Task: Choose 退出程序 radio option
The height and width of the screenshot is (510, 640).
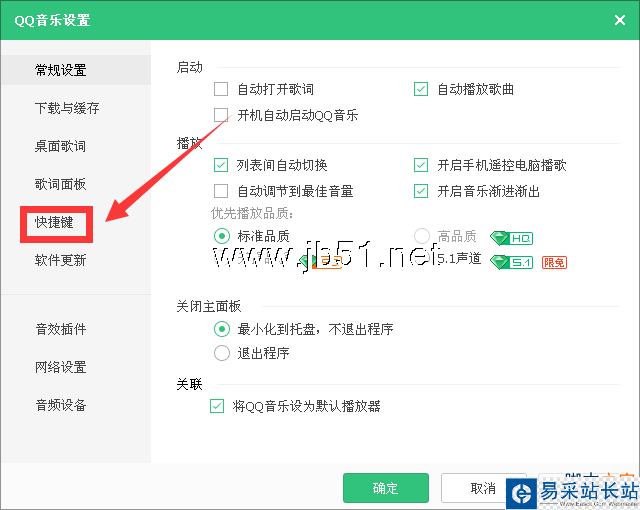Action: [222, 353]
